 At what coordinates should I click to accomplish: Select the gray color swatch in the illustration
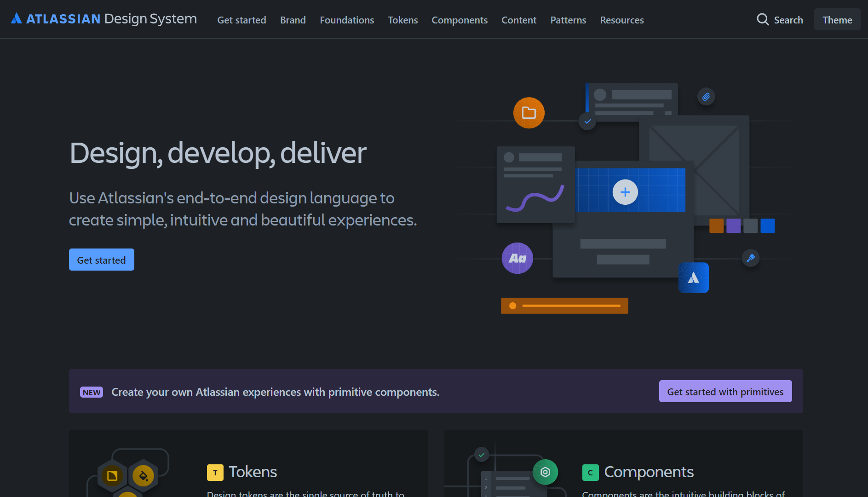pyautogui.click(x=751, y=225)
